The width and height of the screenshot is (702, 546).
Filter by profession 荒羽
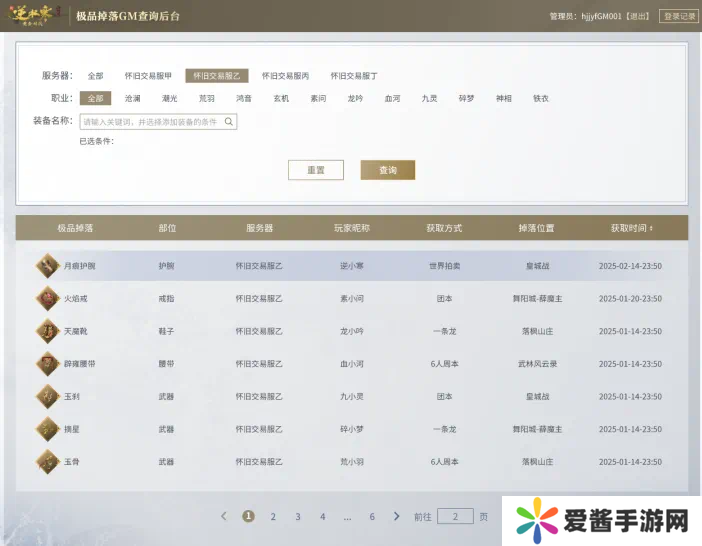point(207,98)
